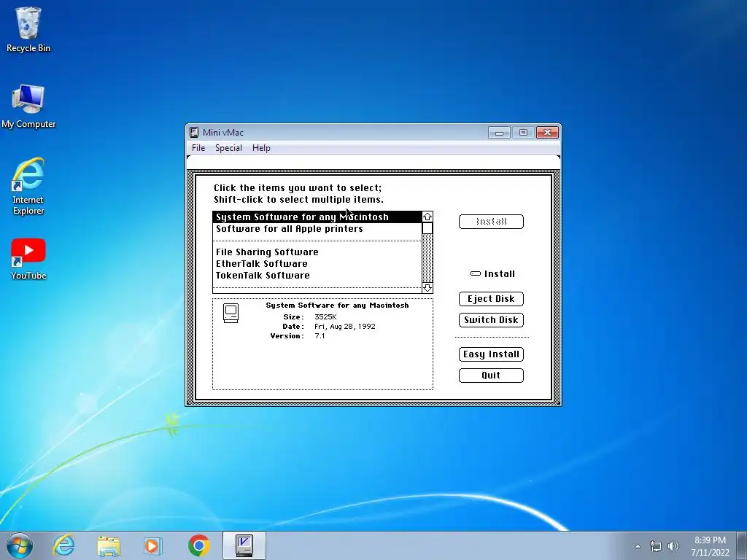The height and width of the screenshot is (560, 747).
Task: Click the dimmed Install button
Action: [x=491, y=222]
